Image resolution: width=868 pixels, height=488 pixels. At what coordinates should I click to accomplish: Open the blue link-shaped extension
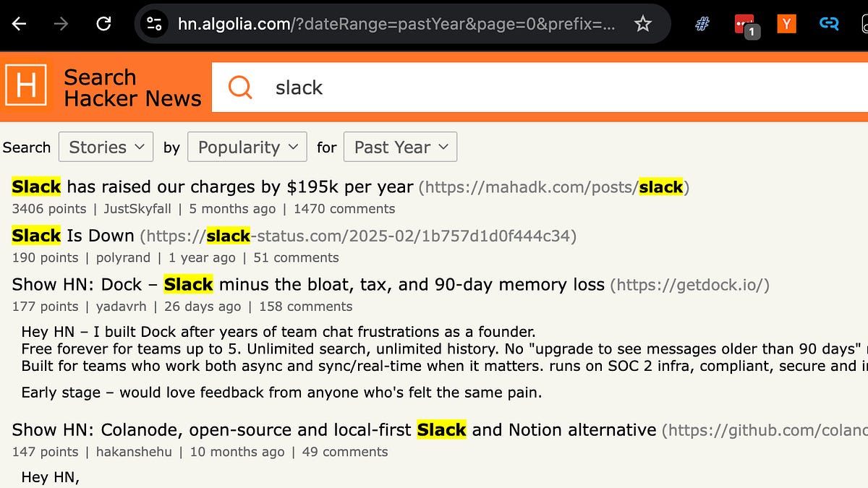(829, 24)
